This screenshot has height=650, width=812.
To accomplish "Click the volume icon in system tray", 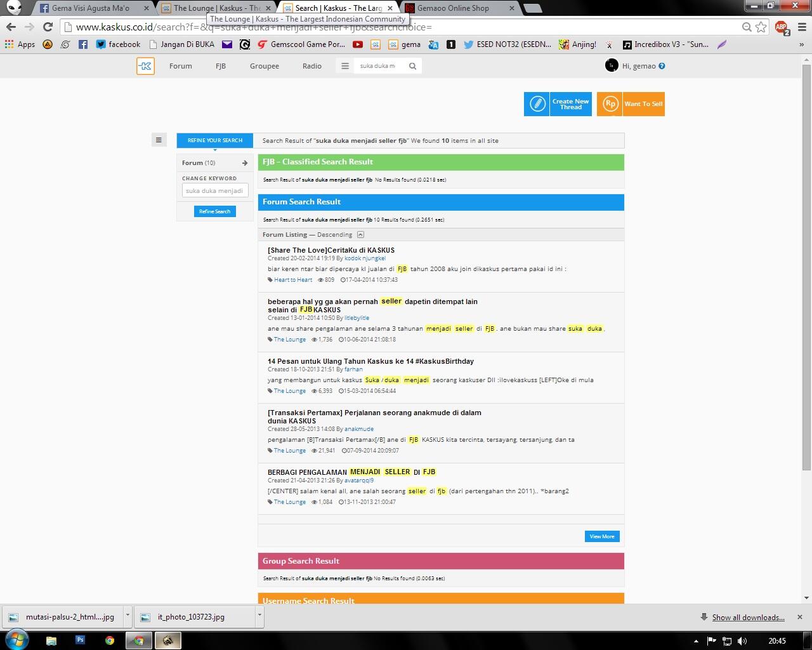I will click(742, 640).
